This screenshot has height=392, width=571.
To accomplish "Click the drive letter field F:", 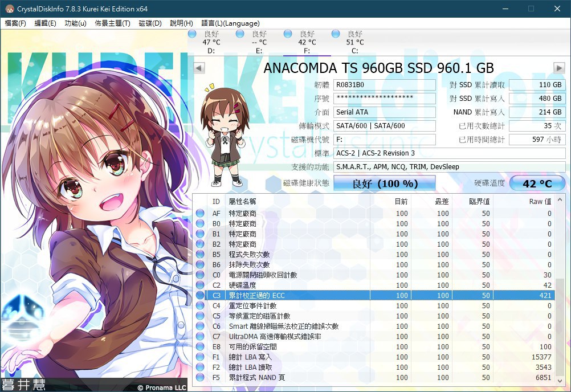I will click(385, 140).
